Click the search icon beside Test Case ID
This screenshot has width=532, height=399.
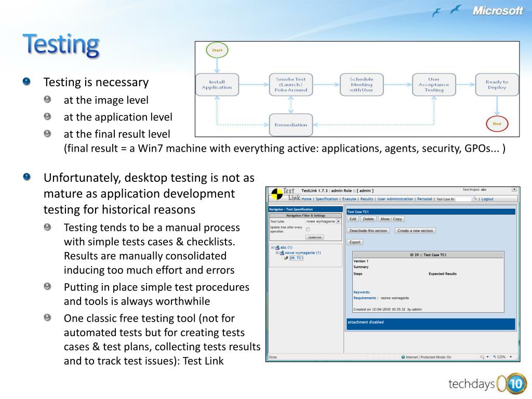click(x=475, y=199)
